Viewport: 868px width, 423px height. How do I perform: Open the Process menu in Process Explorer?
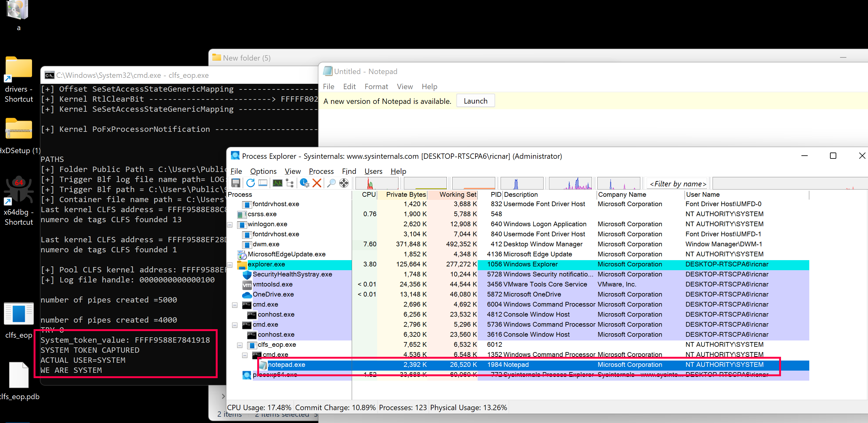coord(321,171)
